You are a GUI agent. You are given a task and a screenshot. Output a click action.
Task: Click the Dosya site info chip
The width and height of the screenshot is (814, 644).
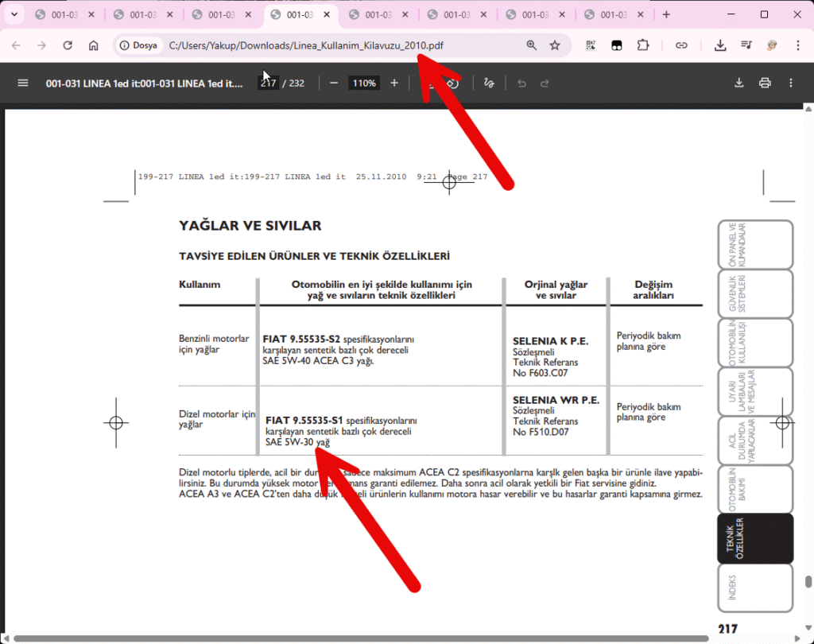tap(138, 45)
